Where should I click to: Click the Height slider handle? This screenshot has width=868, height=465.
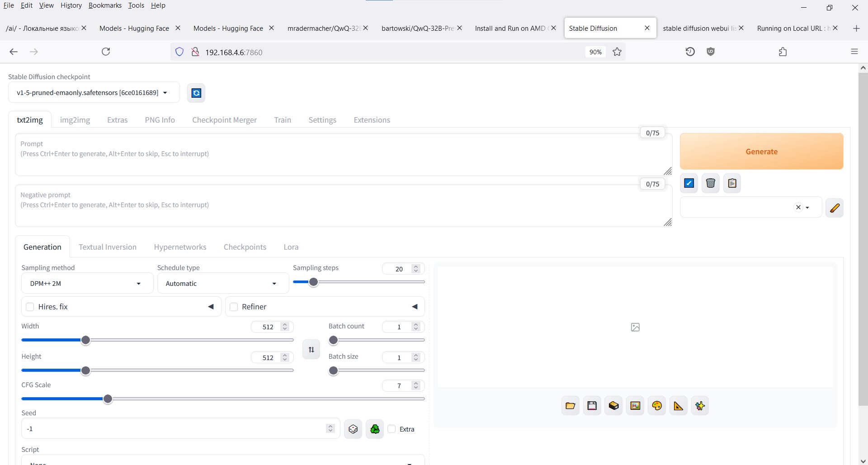[x=85, y=370]
